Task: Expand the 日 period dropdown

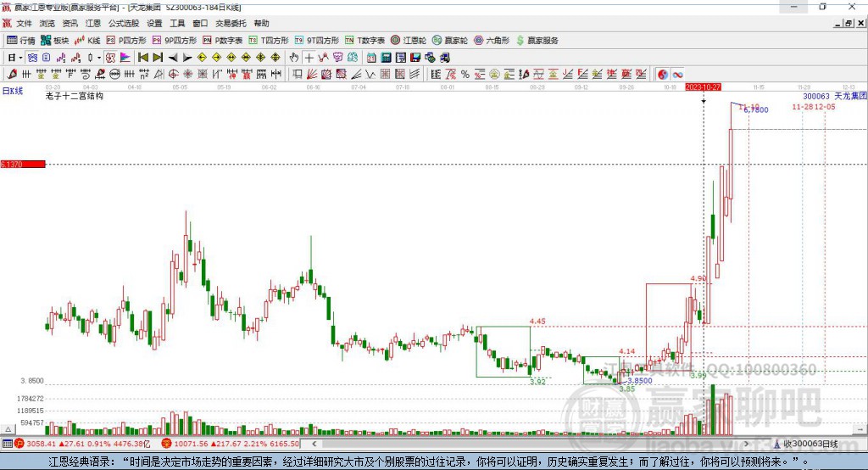Action: coord(20,58)
